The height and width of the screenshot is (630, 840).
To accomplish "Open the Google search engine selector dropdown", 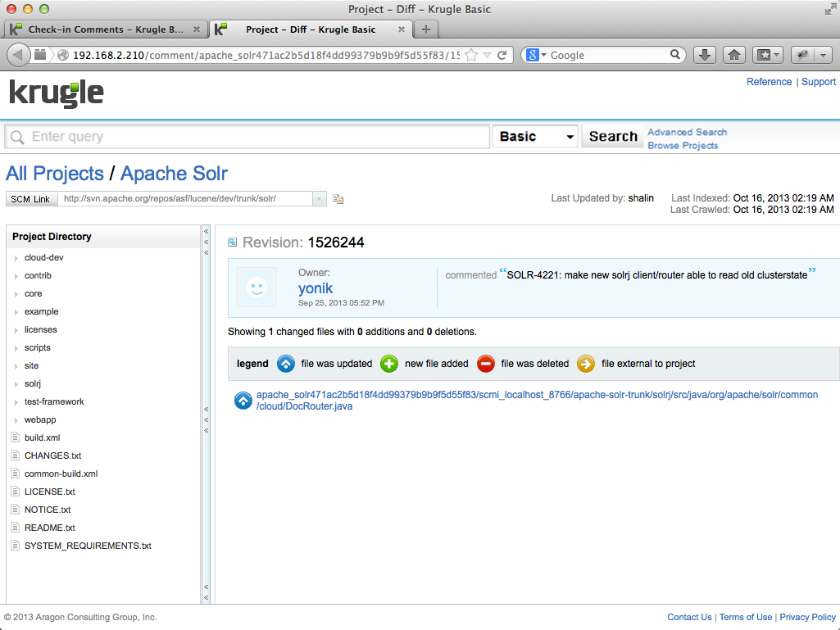I will pyautogui.click(x=536, y=55).
